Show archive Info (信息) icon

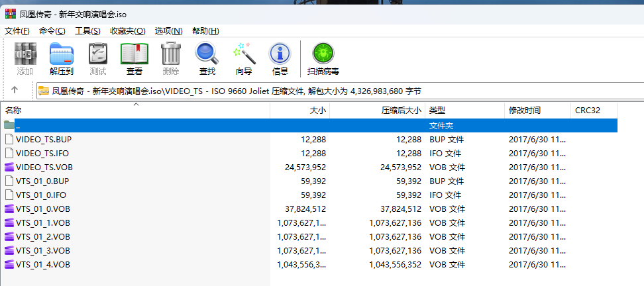click(280, 54)
